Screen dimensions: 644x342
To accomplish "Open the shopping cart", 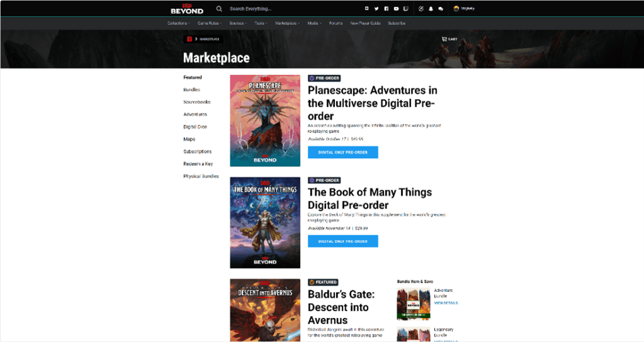I will coord(449,39).
